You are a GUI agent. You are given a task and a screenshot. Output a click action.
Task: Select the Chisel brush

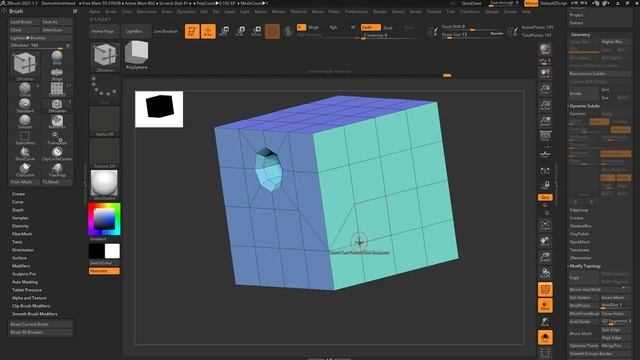tap(25, 89)
